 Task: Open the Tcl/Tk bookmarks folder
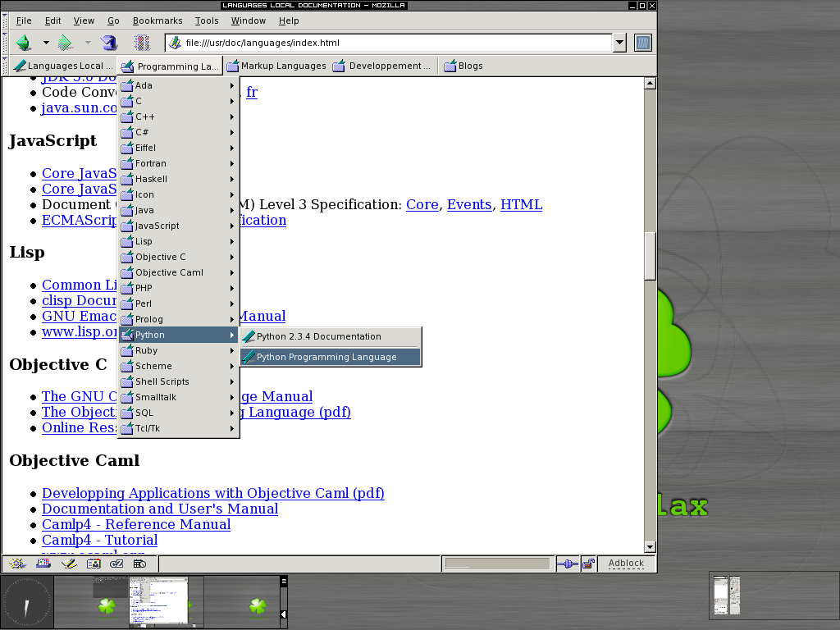click(x=178, y=428)
